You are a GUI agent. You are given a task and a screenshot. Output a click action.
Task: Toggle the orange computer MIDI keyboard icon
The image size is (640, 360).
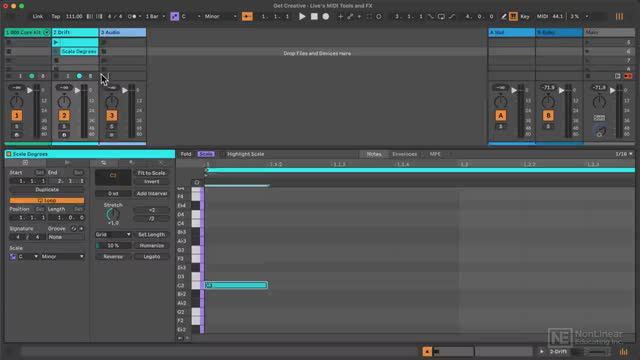tap(513, 16)
